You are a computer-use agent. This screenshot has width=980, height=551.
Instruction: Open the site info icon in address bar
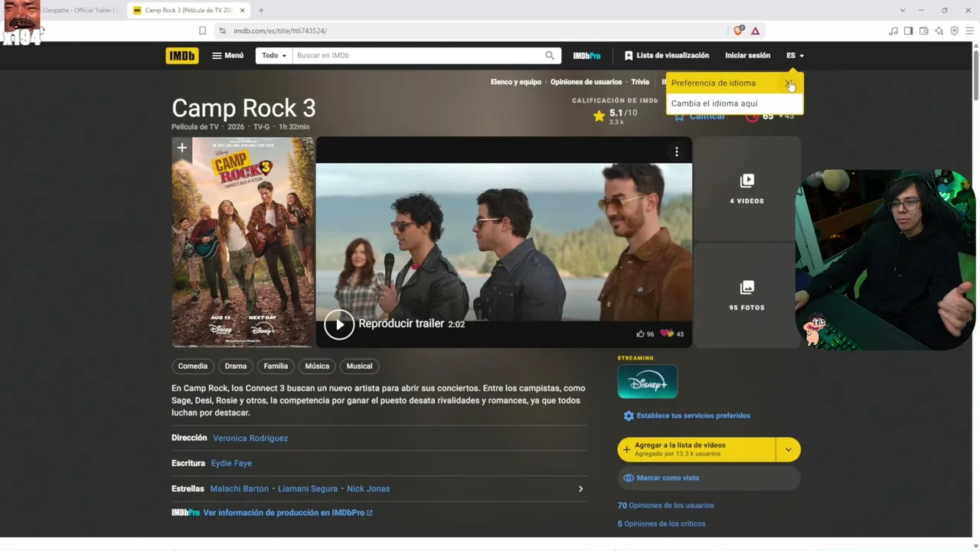pos(222,31)
